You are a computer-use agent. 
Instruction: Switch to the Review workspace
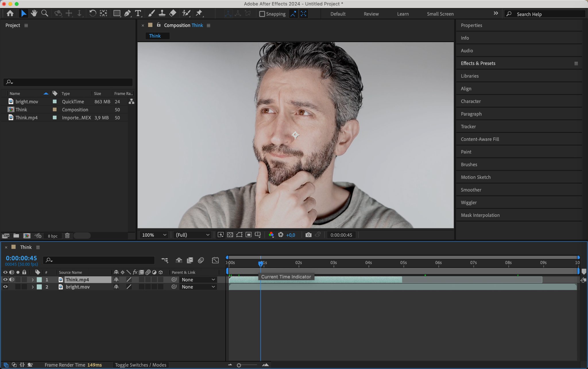point(371,14)
